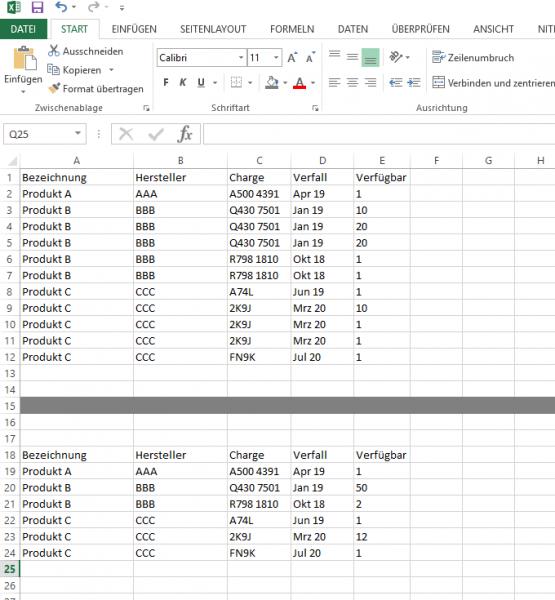Switch to the ANSICHT tab

[x=493, y=29]
